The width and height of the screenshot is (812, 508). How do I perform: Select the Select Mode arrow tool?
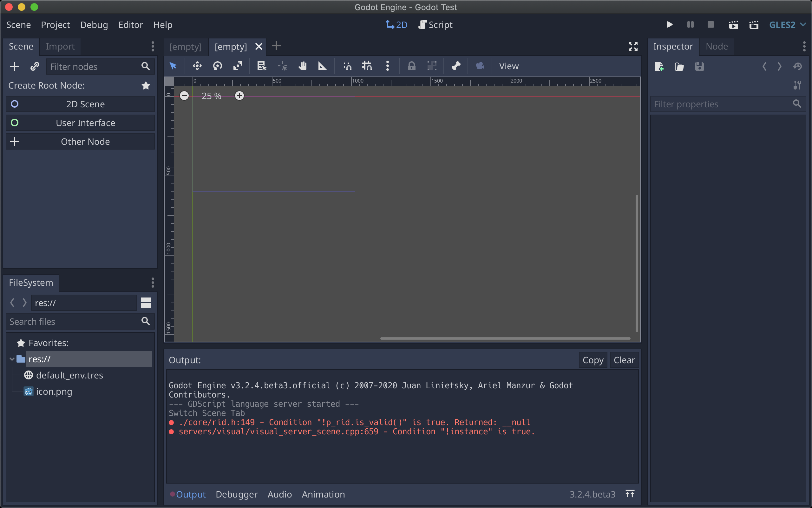[173, 66]
